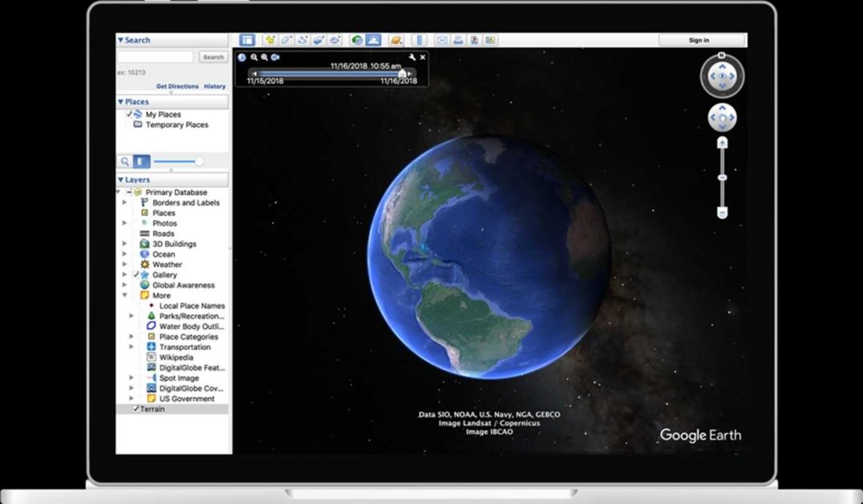Zoom out with the minus navigation button

coord(722,212)
